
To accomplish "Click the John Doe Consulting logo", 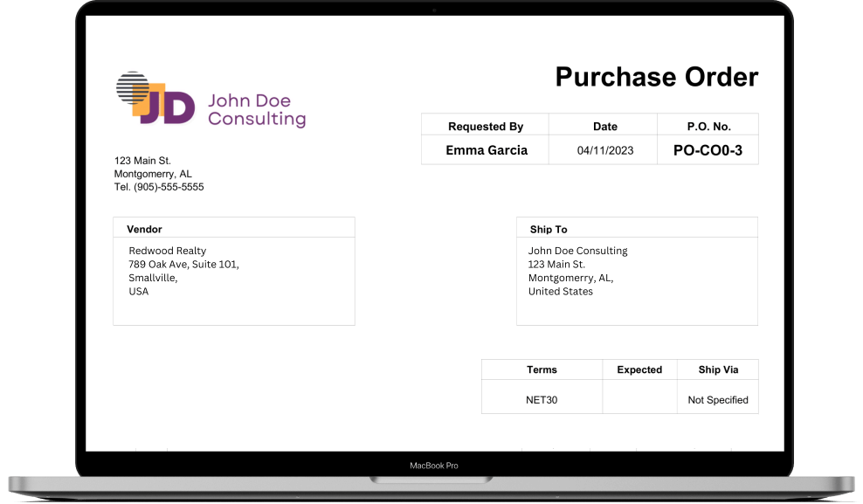I will point(210,98).
